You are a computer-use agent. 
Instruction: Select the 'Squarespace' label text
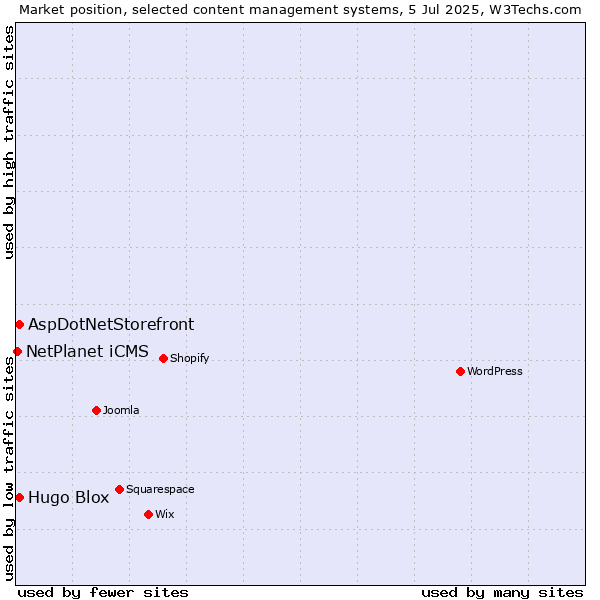160,489
